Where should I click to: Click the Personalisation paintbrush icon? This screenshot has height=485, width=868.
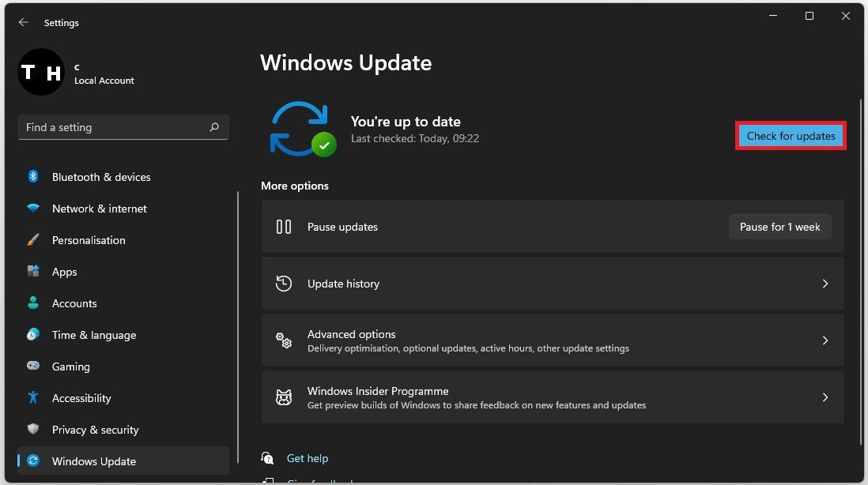[x=33, y=240]
